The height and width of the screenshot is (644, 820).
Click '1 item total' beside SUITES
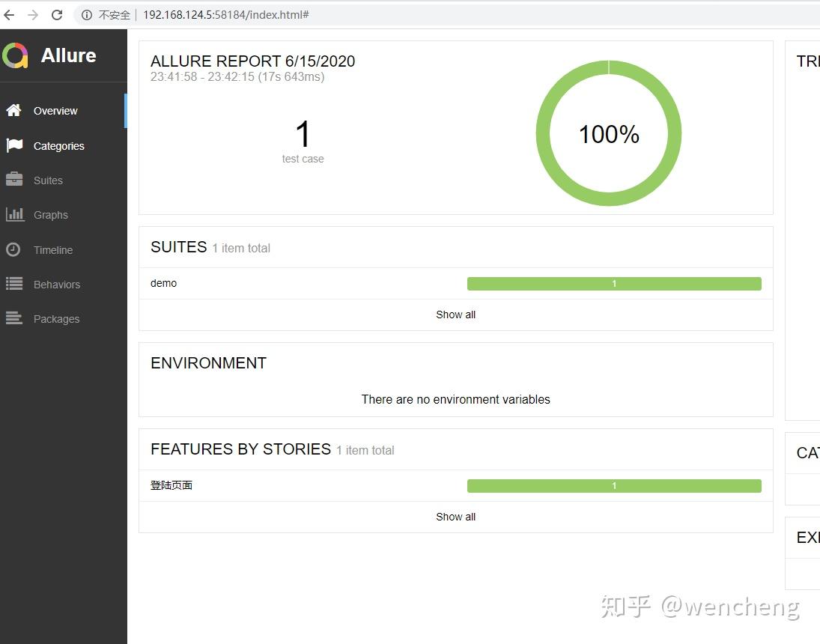coord(241,248)
